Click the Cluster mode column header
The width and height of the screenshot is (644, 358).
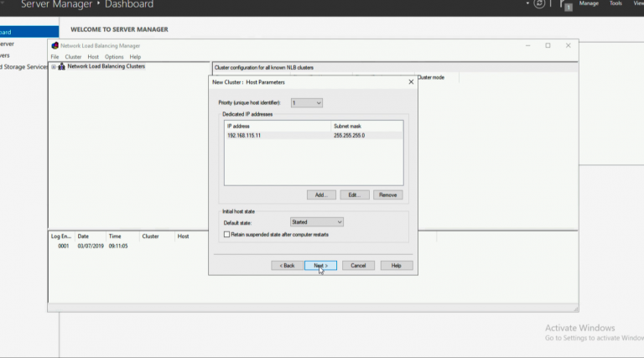[431, 78]
